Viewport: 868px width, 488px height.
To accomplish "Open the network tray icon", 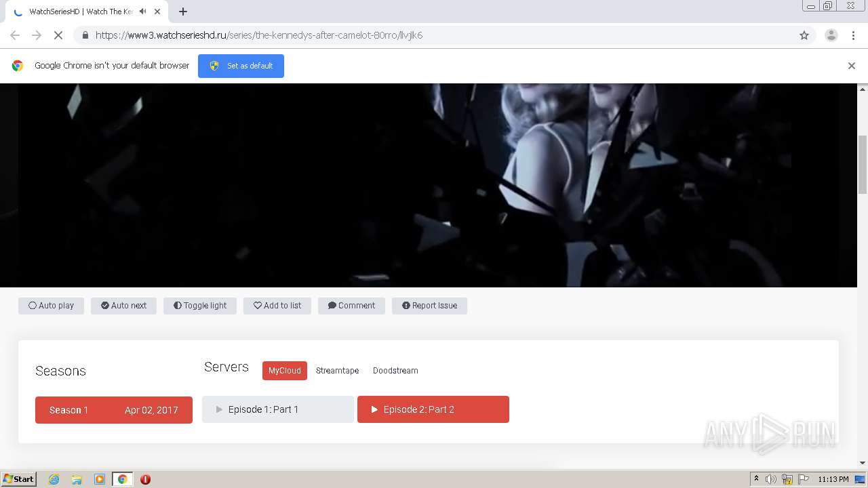I will pyautogui.click(x=787, y=479).
